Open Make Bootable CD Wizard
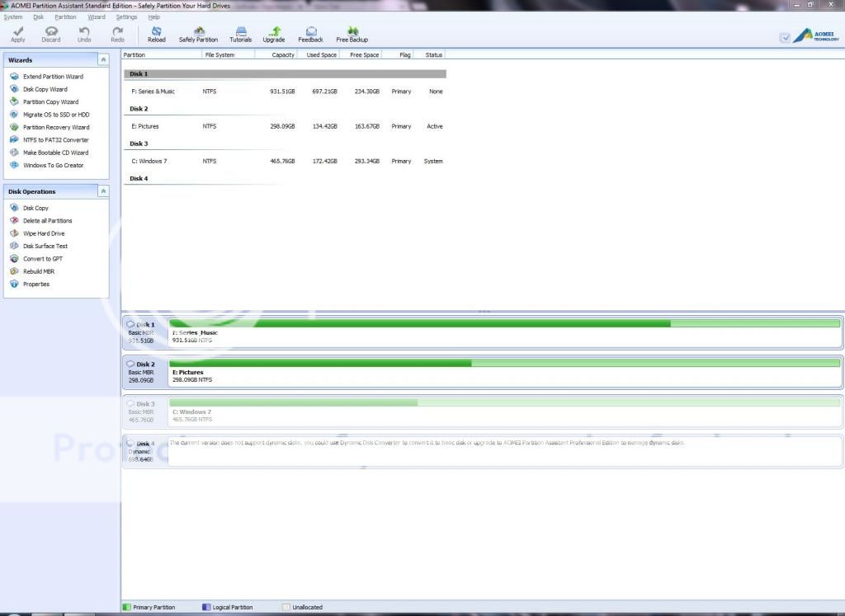 coord(49,153)
